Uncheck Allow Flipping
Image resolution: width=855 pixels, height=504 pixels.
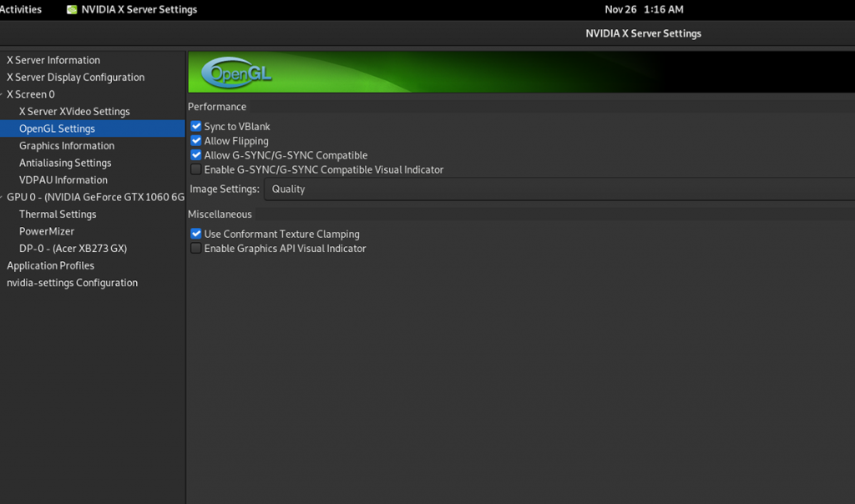[195, 140]
